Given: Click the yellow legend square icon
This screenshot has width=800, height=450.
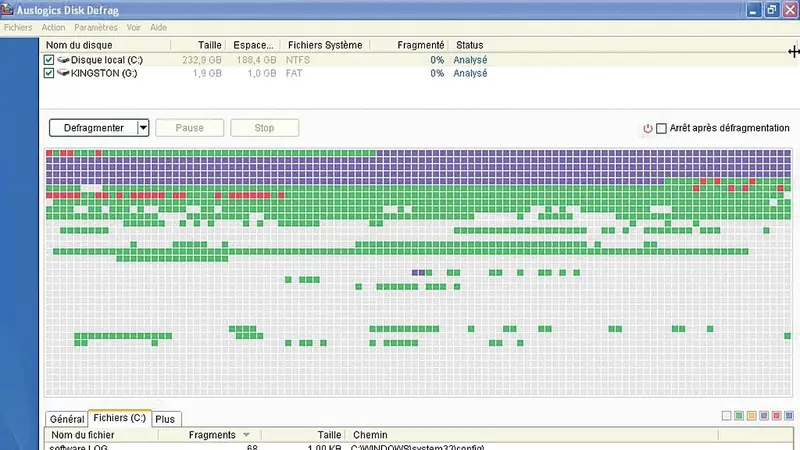Looking at the screenshot, I should click(752, 416).
